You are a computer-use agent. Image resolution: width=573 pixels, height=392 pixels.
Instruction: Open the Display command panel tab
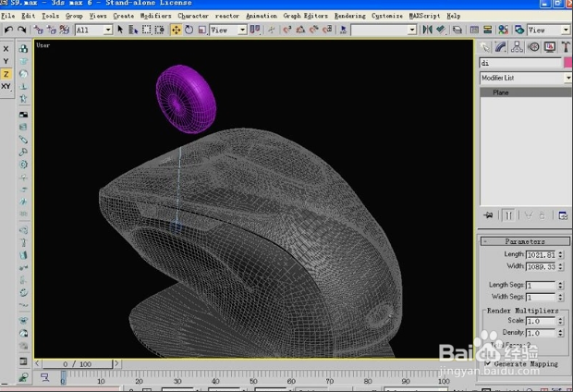[x=550, y=47]
